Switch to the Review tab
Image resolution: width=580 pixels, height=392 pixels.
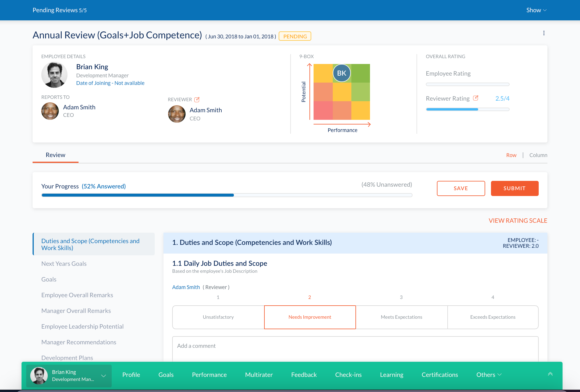(55, 154)
